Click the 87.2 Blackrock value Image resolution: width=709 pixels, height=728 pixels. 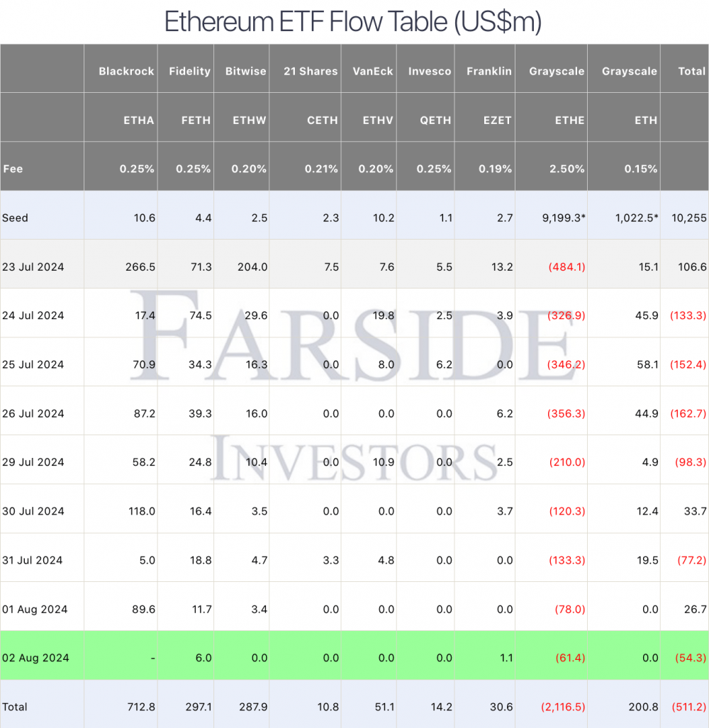pyautogui.click(x=145, y=414)
